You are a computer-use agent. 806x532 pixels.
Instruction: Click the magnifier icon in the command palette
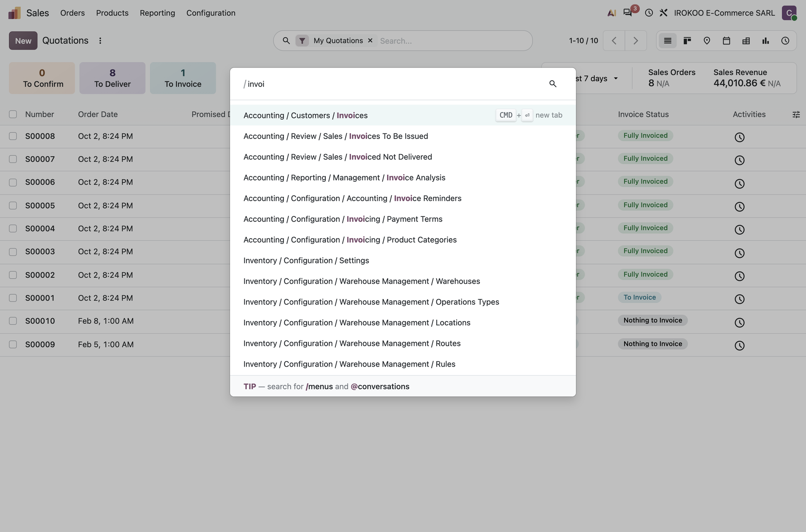553,84
